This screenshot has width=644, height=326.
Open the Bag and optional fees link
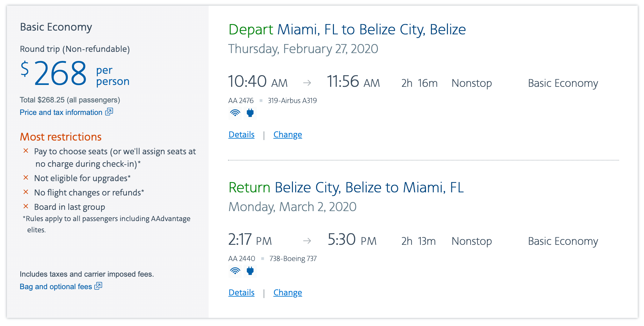(56, 287)
